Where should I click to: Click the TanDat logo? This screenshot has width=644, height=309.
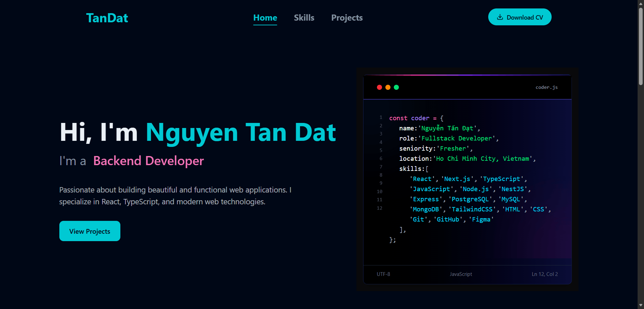[107, 18]
